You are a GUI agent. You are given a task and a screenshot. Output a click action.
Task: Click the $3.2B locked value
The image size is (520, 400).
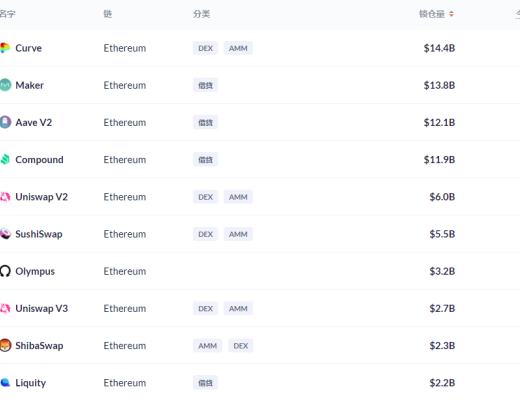442,271
